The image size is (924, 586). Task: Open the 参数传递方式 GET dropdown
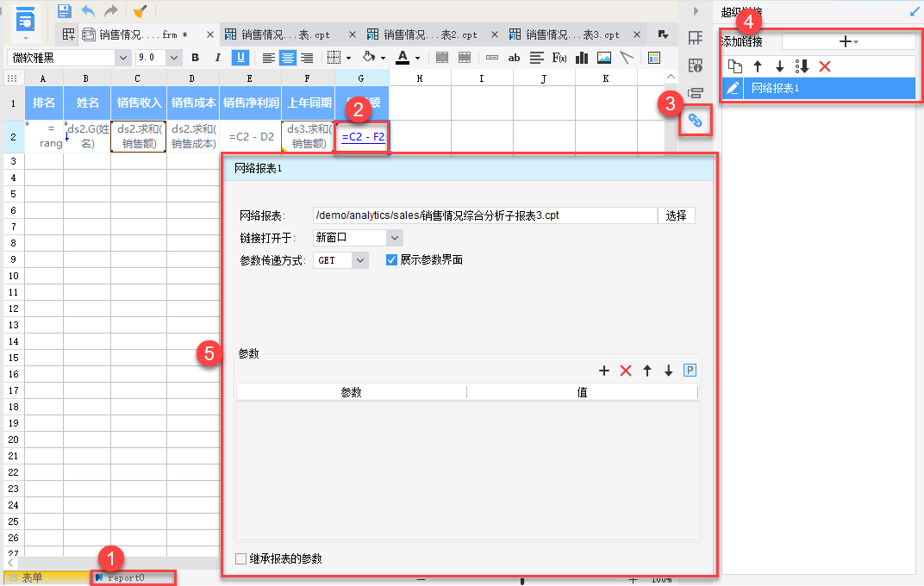[340, 259]
